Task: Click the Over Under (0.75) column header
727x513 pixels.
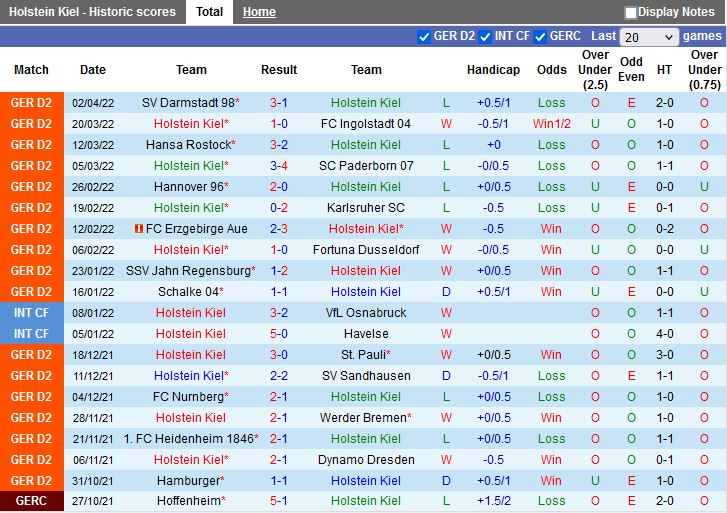Action: [x=704, y=70]
